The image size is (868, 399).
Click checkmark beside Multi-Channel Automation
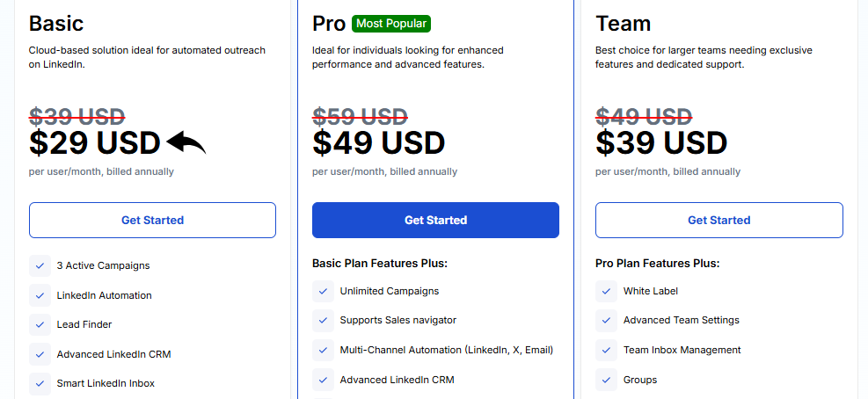click(323, 350)
